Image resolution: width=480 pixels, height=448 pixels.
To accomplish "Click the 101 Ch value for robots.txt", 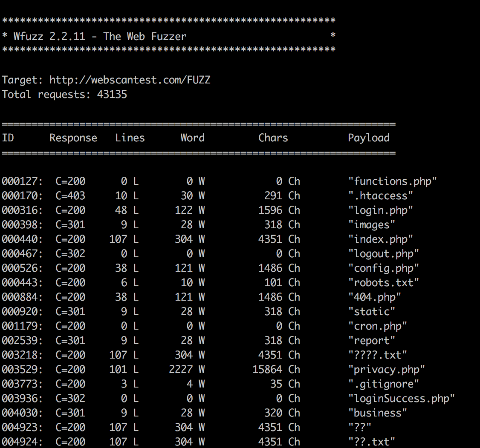I will pos(282,283).
